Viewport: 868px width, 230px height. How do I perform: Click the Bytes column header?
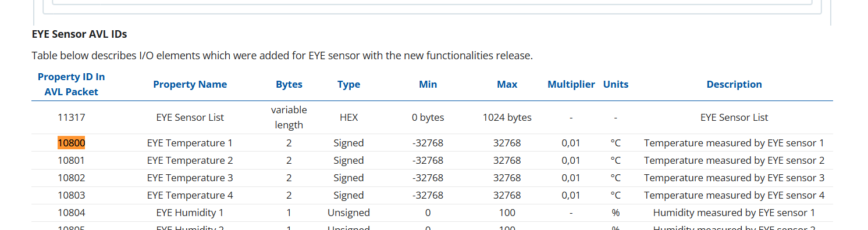[x=289, y=84]
